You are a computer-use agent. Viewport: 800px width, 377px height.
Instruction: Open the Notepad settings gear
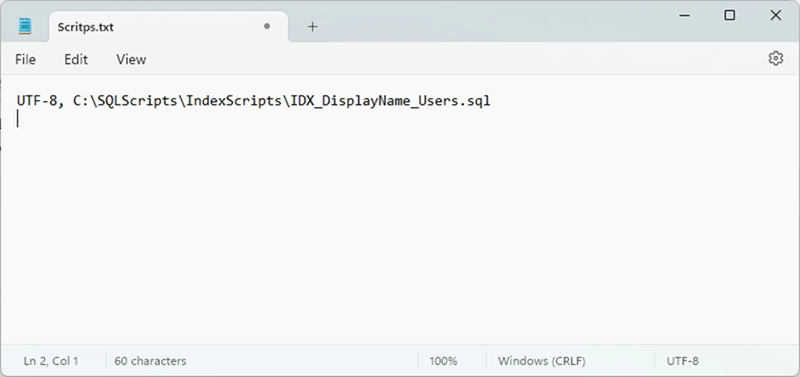776,59
